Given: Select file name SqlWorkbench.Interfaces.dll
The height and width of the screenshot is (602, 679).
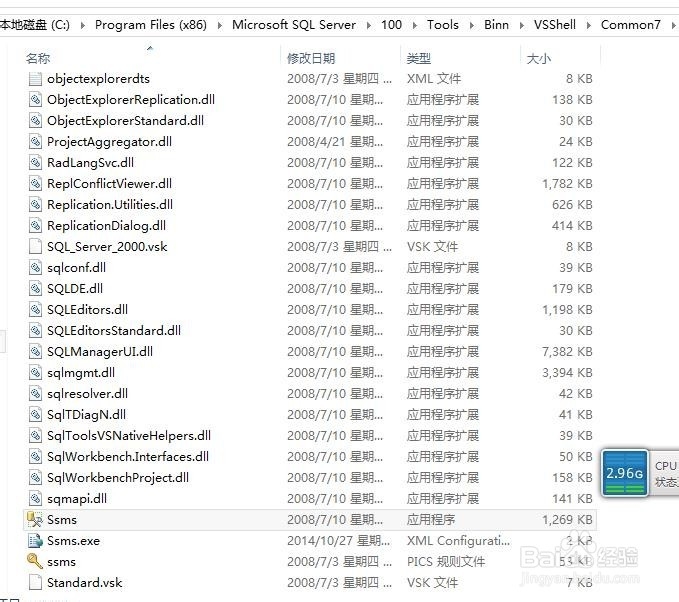Looking at the screenshot, I should pyautogui.click(x=128, y=457).
